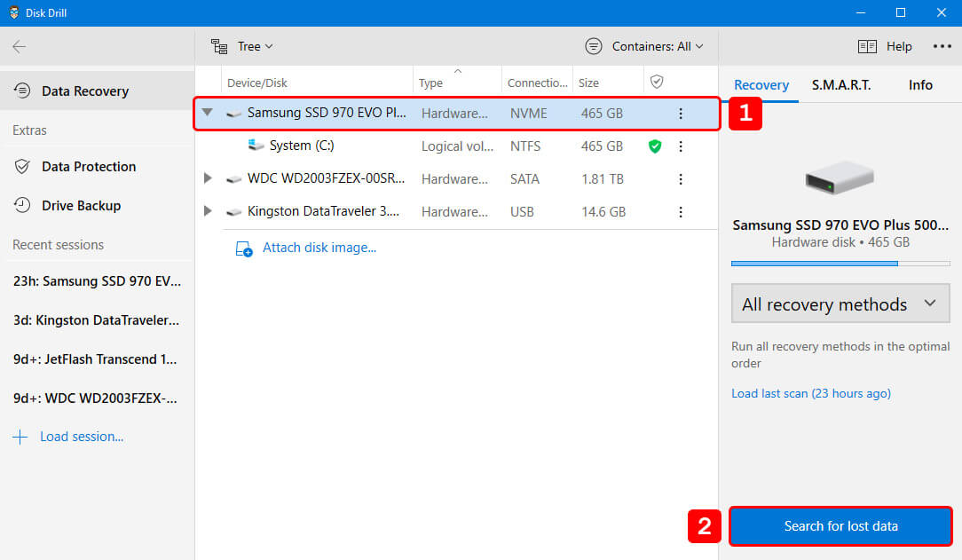Select the WDC WD2003FZEX-00SR disk row
This screenshot has width=962, height=560.
click(x=456, y=179)
